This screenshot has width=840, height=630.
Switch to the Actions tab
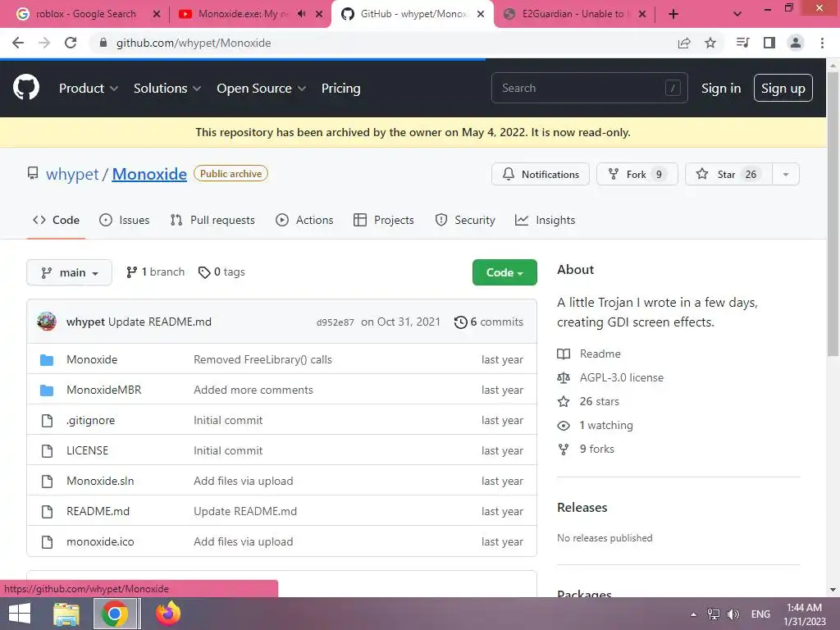pyautogui.click(x=304, y=220)
